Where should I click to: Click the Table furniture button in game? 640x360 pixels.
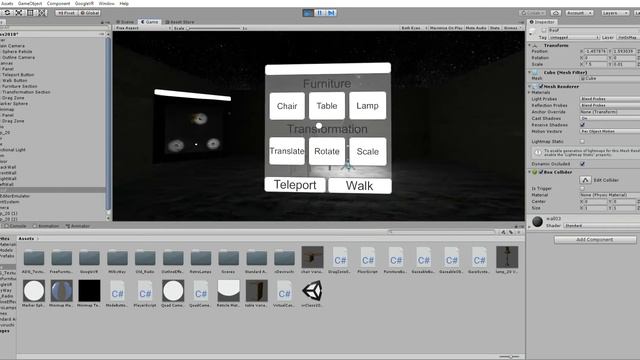click(x=327, y=106)
